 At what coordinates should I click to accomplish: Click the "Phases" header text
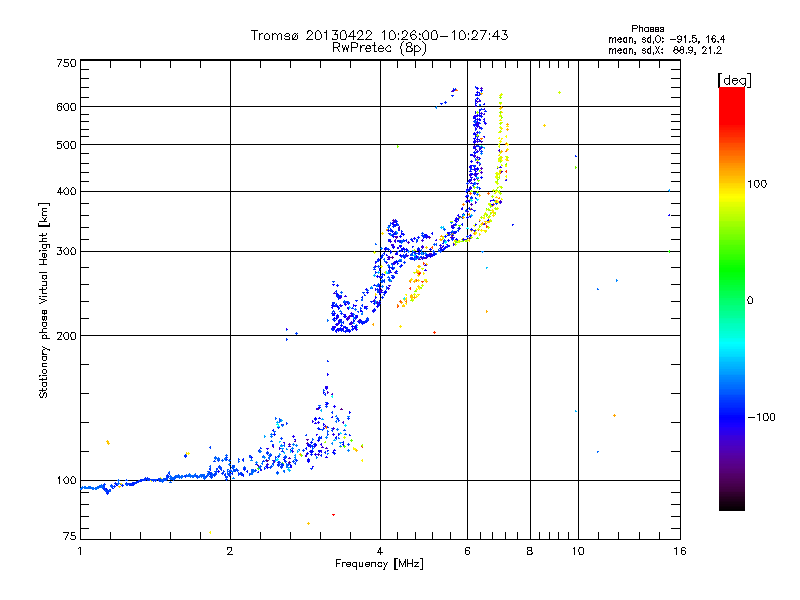(647, 29)
